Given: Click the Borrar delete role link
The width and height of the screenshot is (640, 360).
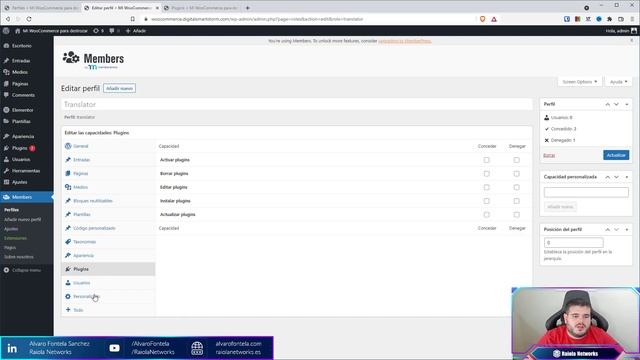Looking at the screenshot, I should [549, 155].
